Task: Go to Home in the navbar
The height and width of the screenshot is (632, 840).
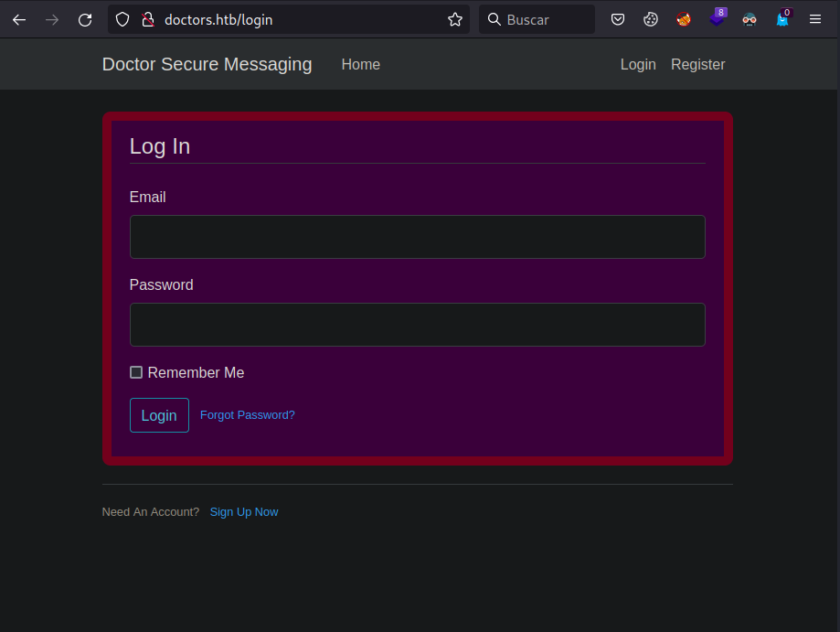Action: tap(360, 64)
